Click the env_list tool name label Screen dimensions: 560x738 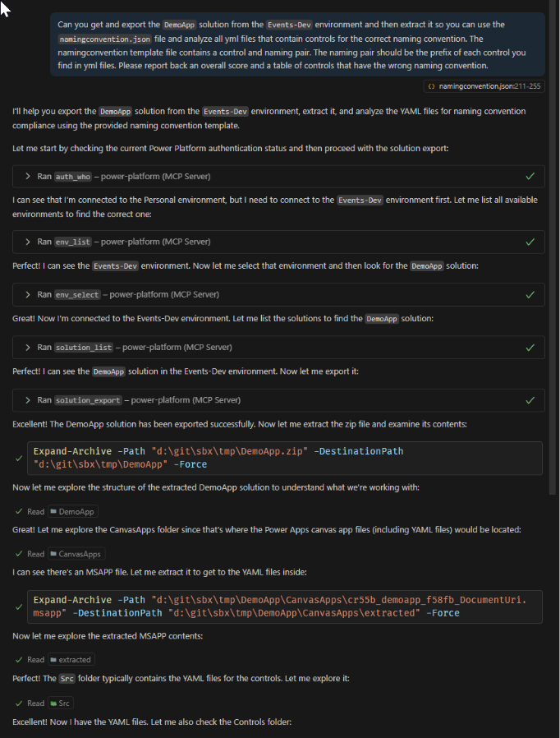(73, 242)
